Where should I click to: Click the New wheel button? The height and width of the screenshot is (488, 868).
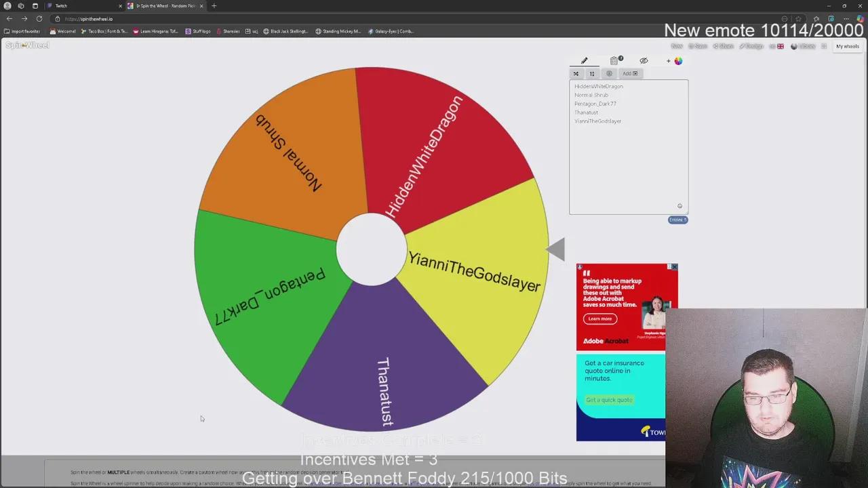(677, 46)
